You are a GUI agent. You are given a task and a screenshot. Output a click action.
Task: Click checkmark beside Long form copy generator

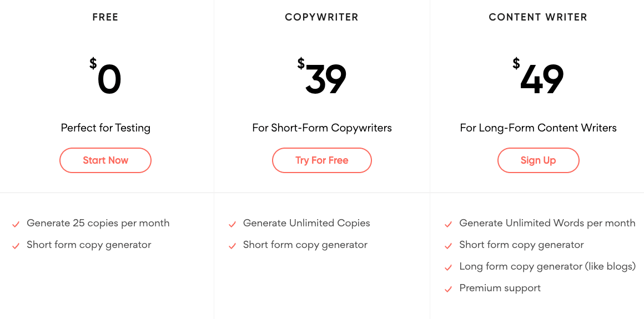coord(448,267)
